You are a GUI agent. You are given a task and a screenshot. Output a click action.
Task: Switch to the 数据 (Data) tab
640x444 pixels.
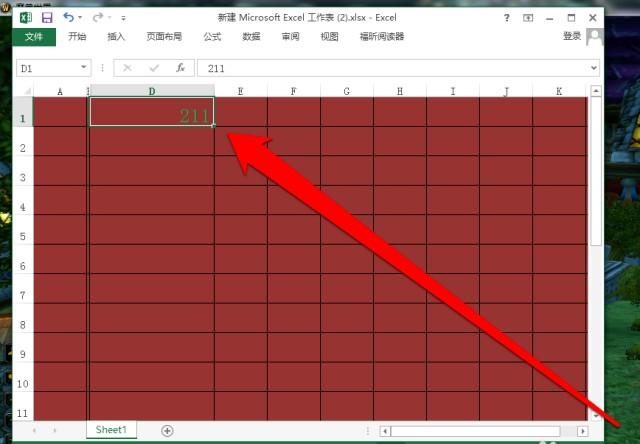(251, 37)
